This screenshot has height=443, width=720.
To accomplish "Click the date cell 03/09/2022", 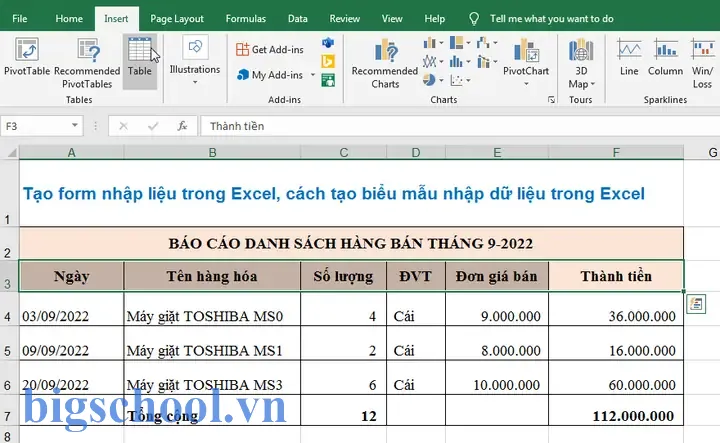I will pos(71,309).
